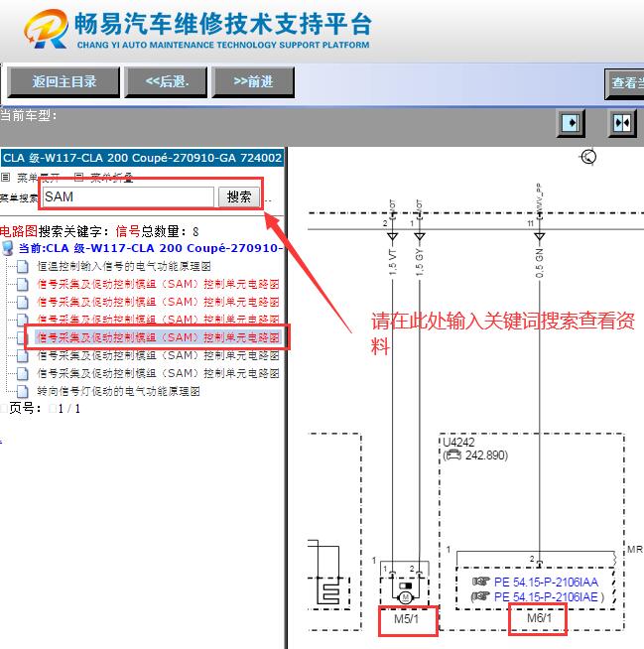Click pointing-hand icon beside PE 54.15-P-2106IAE
This screenshot has width=644, height=649.
tap(481, 596)
